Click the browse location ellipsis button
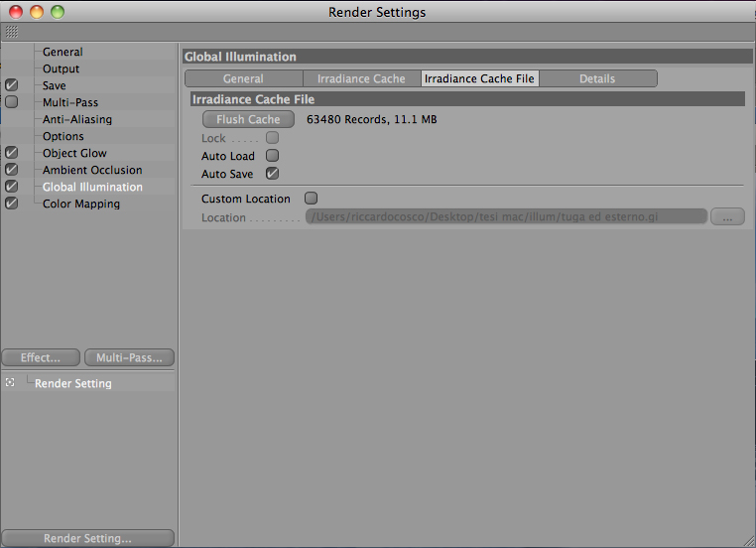Screen dimensions: 756x548 coord(727,216)
